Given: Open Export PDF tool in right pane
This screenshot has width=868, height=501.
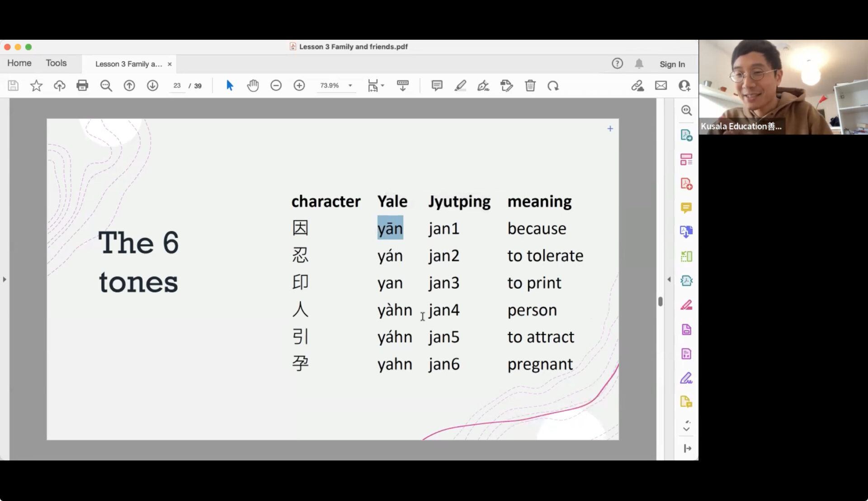Looking at the screenshot, I should point(686,135).
